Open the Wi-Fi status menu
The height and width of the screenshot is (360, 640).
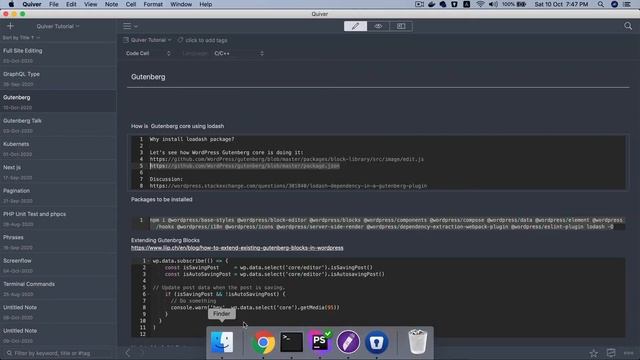point(480,4)
